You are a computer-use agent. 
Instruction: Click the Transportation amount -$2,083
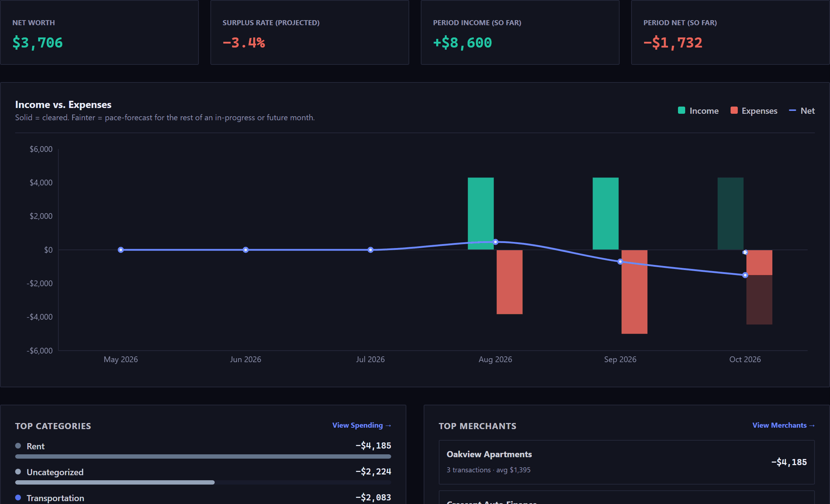coord(373,498)
